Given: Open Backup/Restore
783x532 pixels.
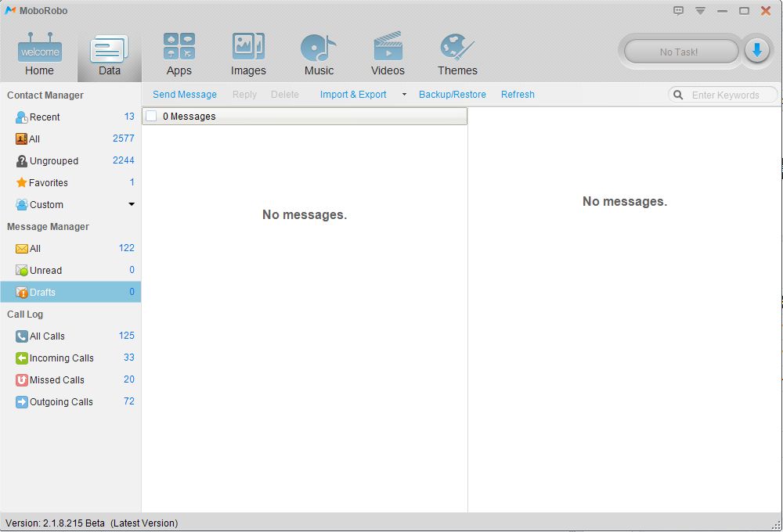Looking at the screenshot, I should click(x=453, y=95).
